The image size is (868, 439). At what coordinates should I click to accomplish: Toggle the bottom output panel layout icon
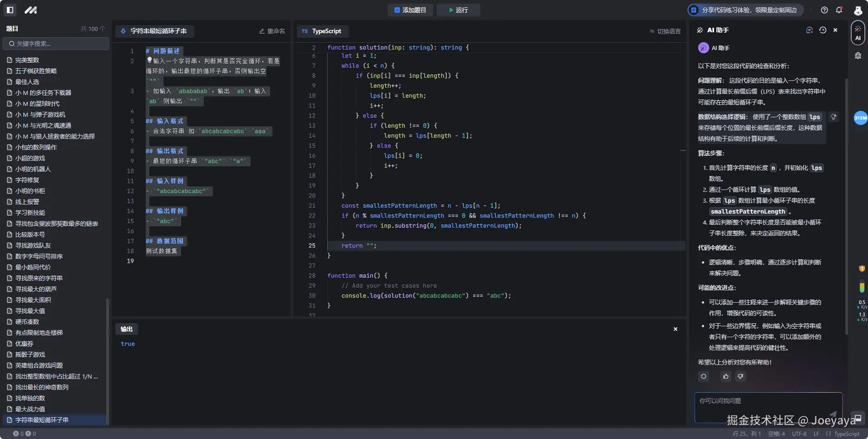(858, 418)
